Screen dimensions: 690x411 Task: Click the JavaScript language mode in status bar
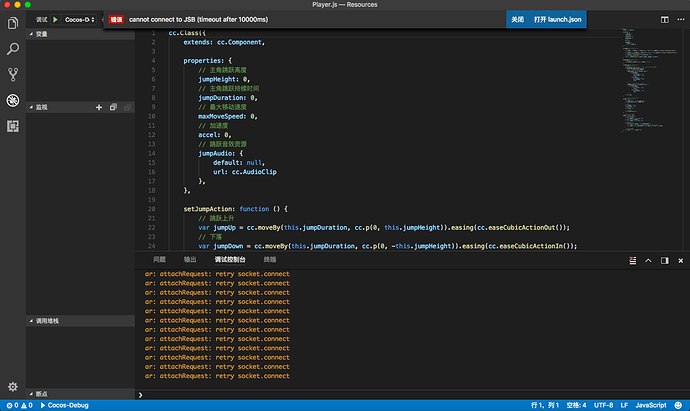point(651,405)
